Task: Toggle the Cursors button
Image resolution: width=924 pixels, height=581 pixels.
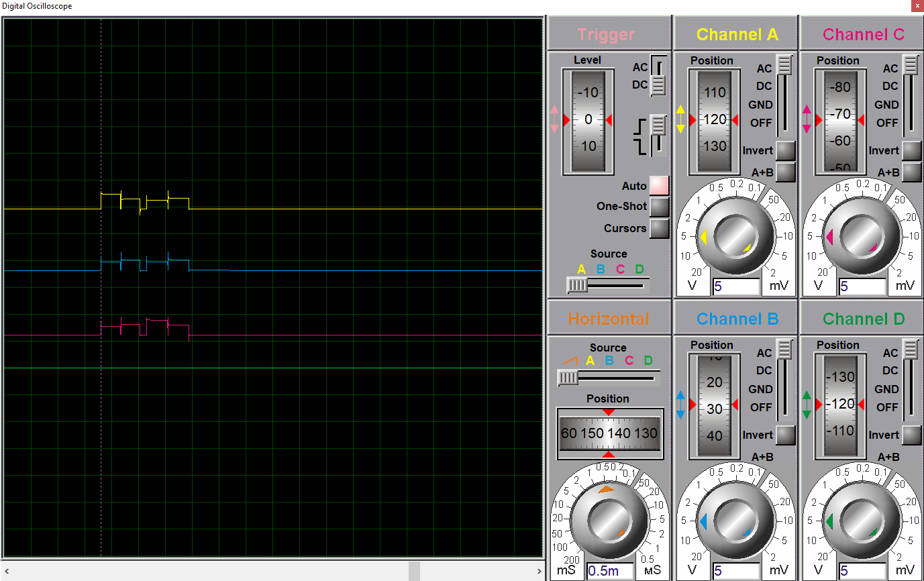Action: (660, 228)
